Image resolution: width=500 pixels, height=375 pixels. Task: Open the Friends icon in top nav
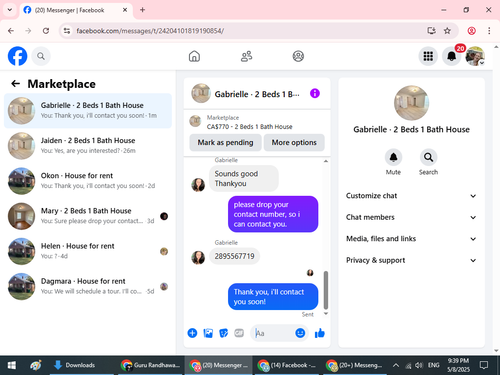pos(246,56)
